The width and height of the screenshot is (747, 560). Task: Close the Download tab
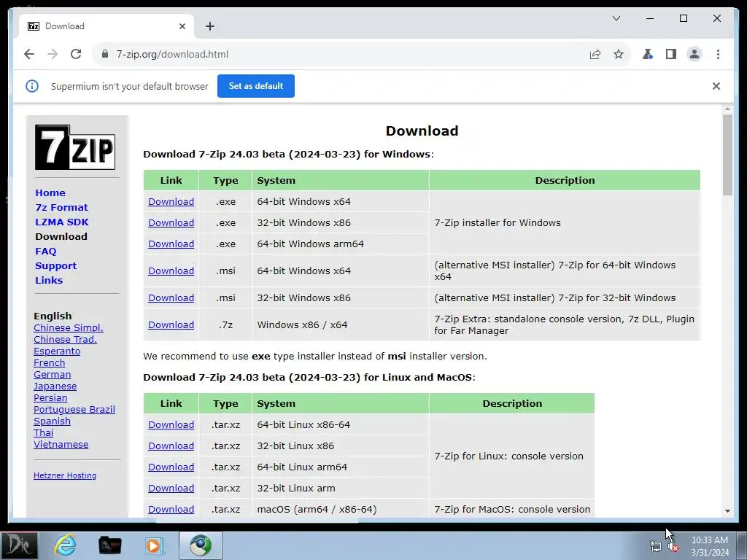point(182,26)
